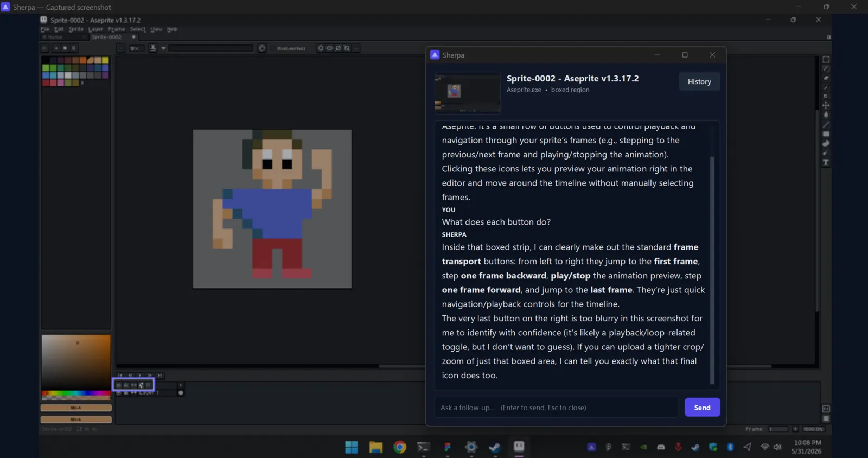Focus the Ask a follow-up input field
This screenshot has width=868, height=458.
point(557,408)
